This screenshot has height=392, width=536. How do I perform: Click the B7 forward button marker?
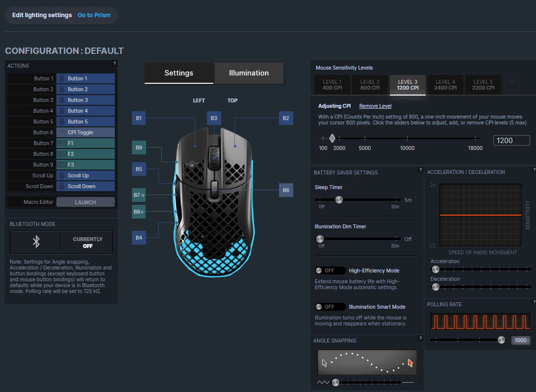pos(139,195)
